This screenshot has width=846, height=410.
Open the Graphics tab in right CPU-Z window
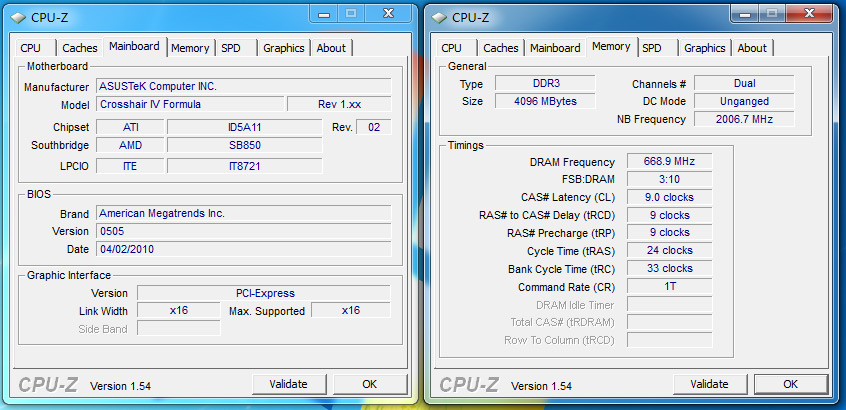tap(705, 48)
